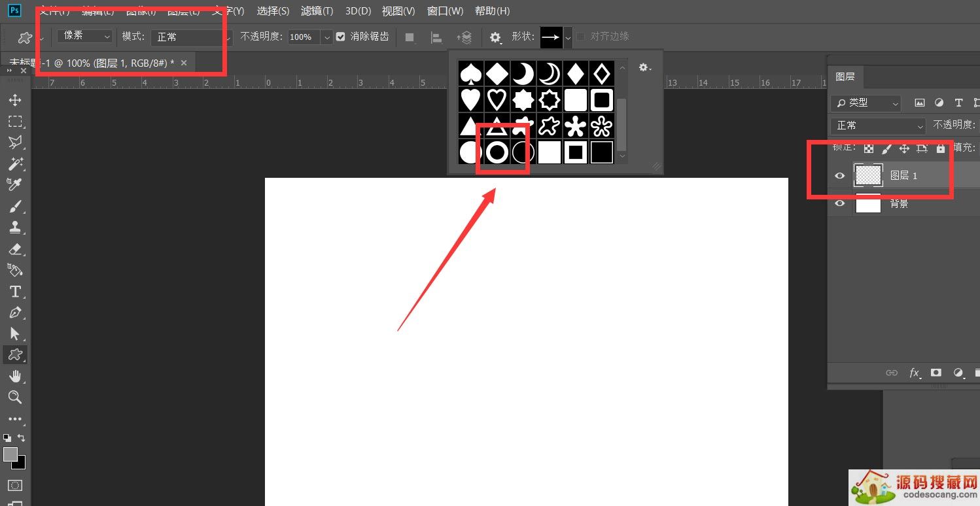
Task: Swap foreground and background colors
Action: click(22, 437)
